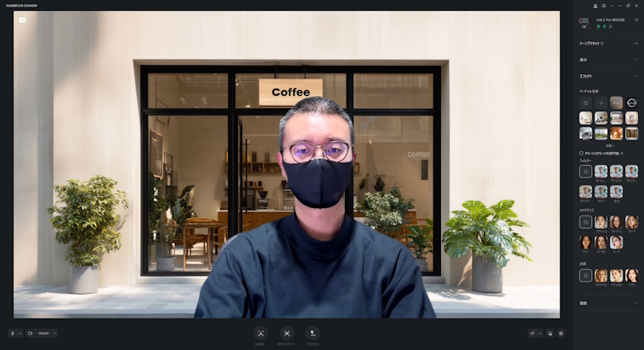Click the DeskView mode icon

(313, 333)
